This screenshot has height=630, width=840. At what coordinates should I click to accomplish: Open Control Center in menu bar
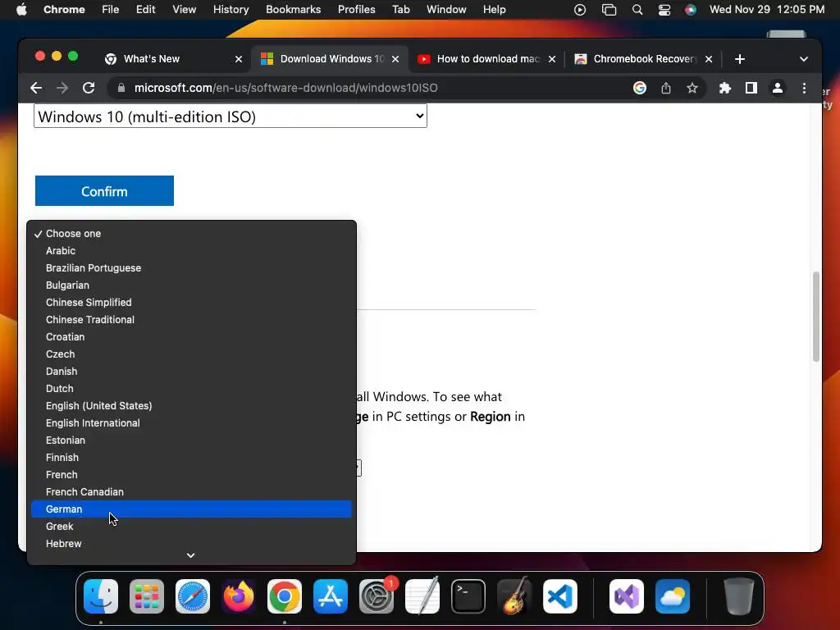(x=664, y=10)
